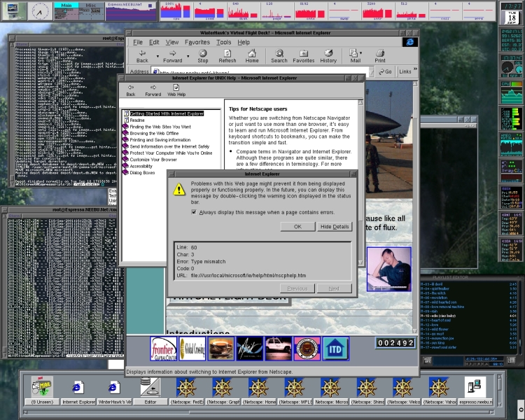The image size is (525, 420).
Task: Click the analog clock in the top panel
Action: (x=40, y=11)
